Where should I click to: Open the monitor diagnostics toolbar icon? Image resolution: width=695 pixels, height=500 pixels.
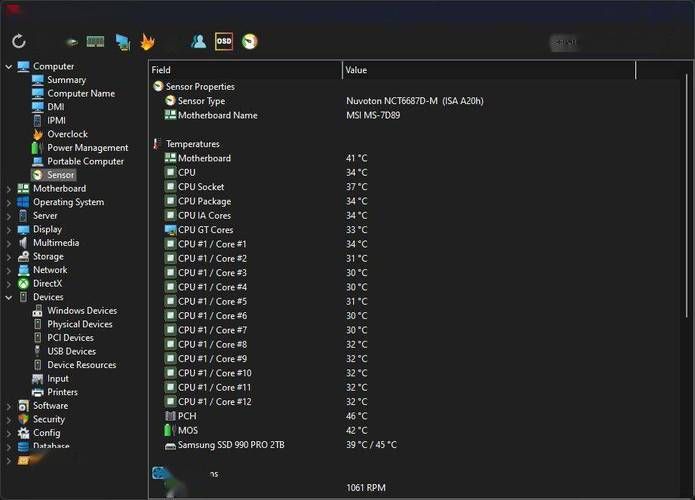122,41
